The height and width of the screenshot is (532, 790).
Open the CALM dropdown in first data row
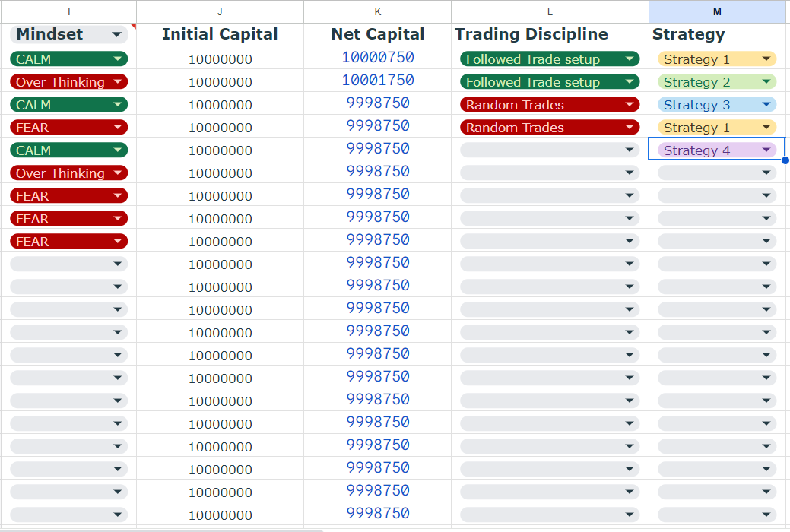pyautogui.click(x=68, y=59)
